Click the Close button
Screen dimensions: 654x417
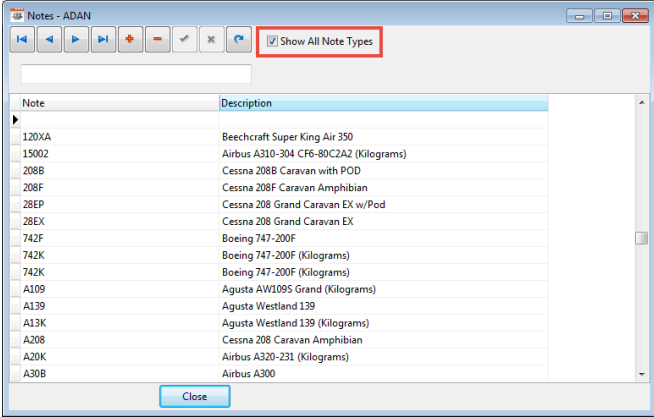click(x=195, y=396)
